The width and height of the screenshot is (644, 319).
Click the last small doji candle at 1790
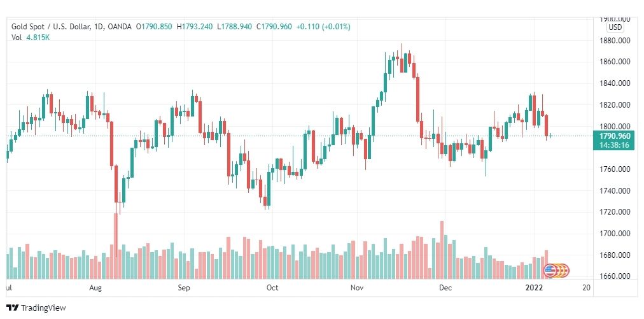(x=550, y=136)
